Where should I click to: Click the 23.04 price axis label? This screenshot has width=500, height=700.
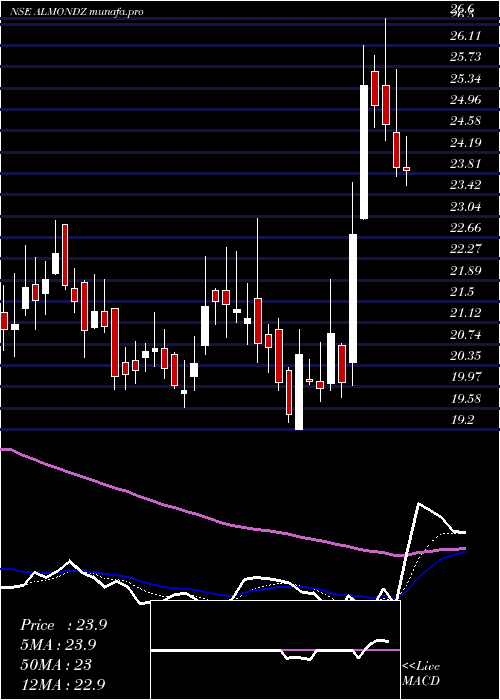point(466,207)
